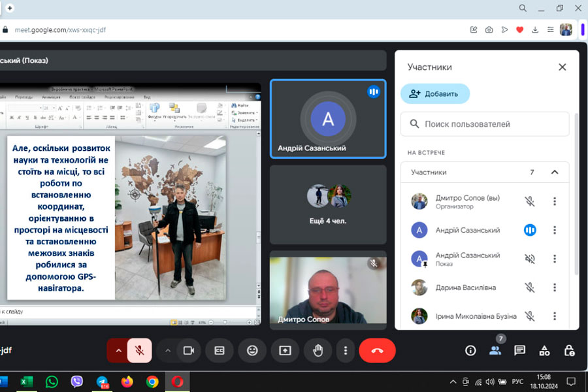588x392 pixels.
Task: Click presentation audio icon for Андрій Сазанський Показ
Action: coord(529,259)
